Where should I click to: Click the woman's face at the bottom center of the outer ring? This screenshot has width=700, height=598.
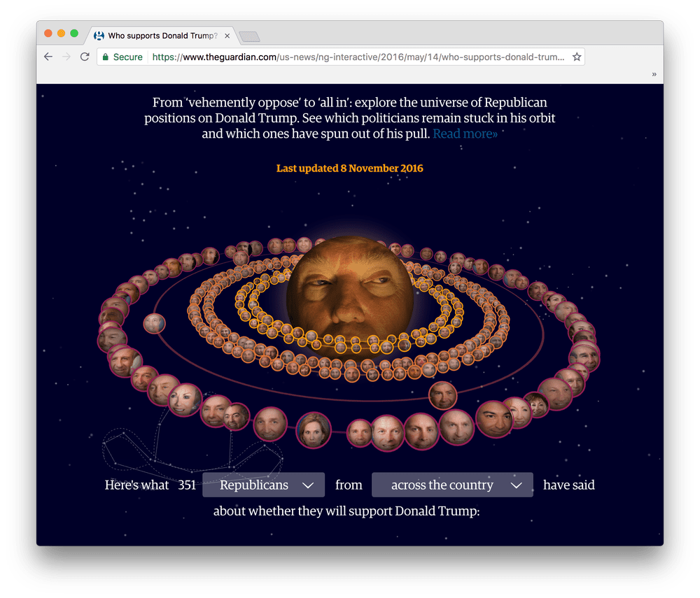pos(314,430)
